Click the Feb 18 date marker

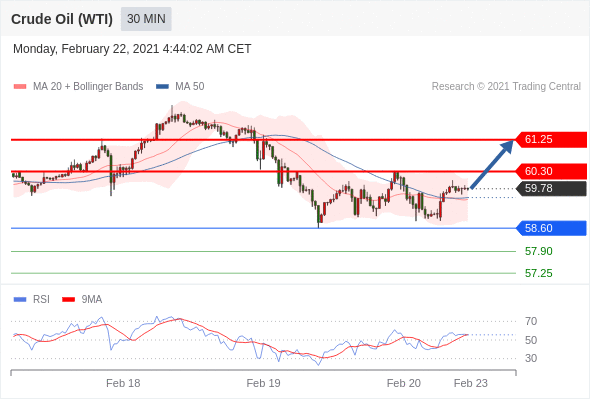[x=123, y=383]
